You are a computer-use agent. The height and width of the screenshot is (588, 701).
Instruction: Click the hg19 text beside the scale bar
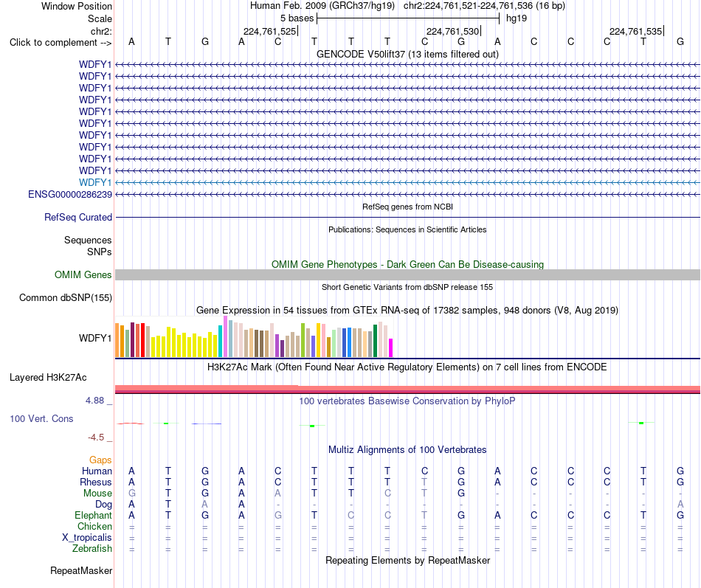tap(517, 18)
